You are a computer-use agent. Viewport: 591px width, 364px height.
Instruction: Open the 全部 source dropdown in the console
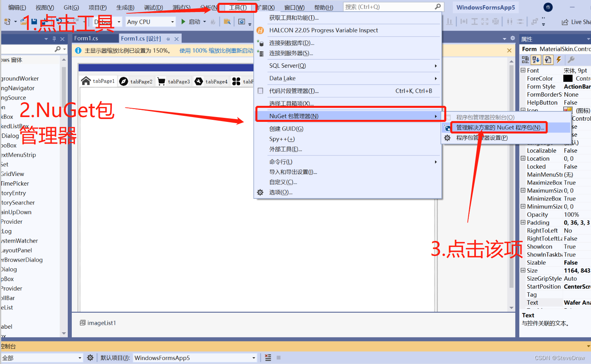coord(42,358)
